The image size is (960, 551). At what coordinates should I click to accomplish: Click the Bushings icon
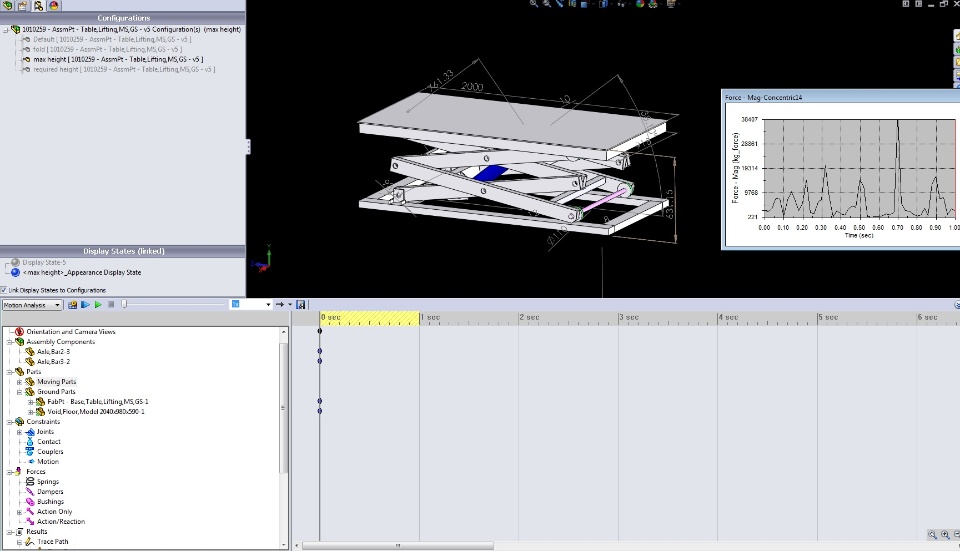click(x=30, y=501)
